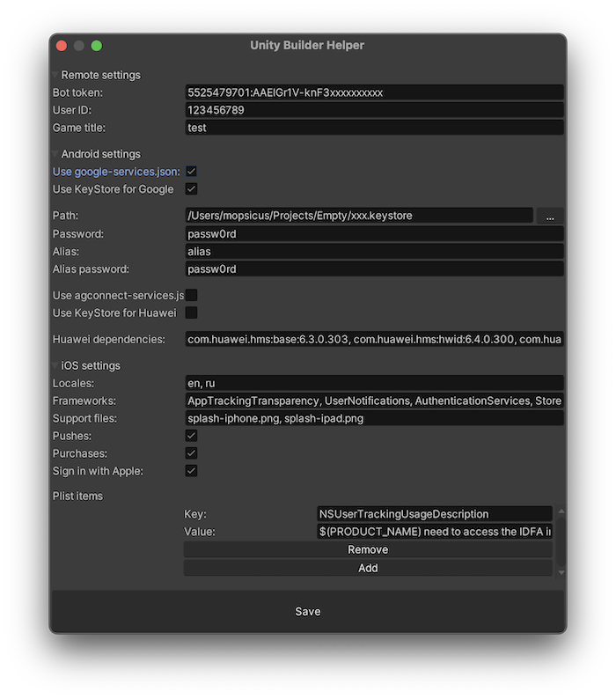Click the Locales field
The height and width of the screenshot is (699, 616).
(x=374, y=383)
